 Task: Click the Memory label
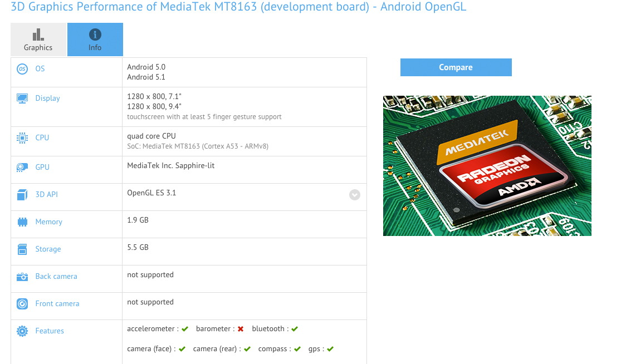[48, 222]
